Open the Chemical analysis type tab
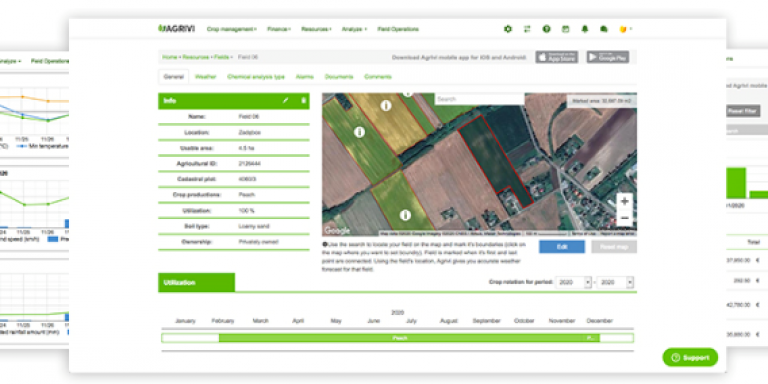768x384 pixels. (x=256, y=77)
